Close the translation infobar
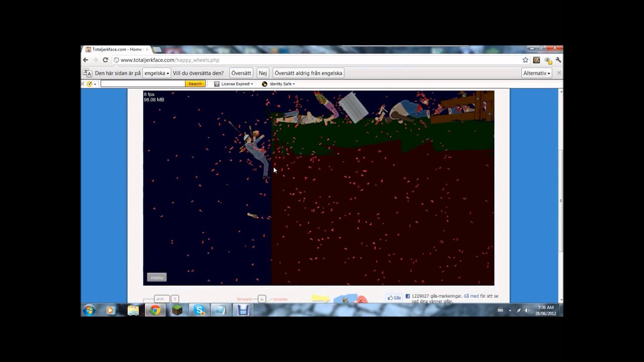644x362 pixels. point(559,73)
